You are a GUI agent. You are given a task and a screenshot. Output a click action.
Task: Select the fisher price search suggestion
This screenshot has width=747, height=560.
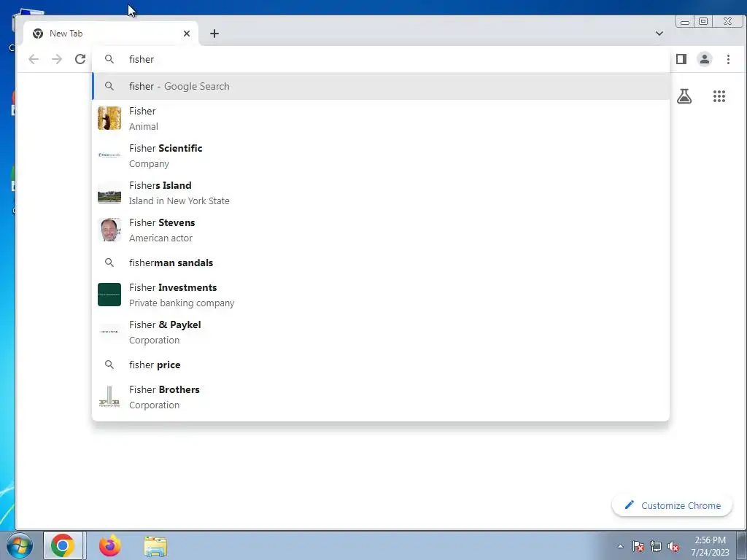pyautogui.click(x=381, y=365)
